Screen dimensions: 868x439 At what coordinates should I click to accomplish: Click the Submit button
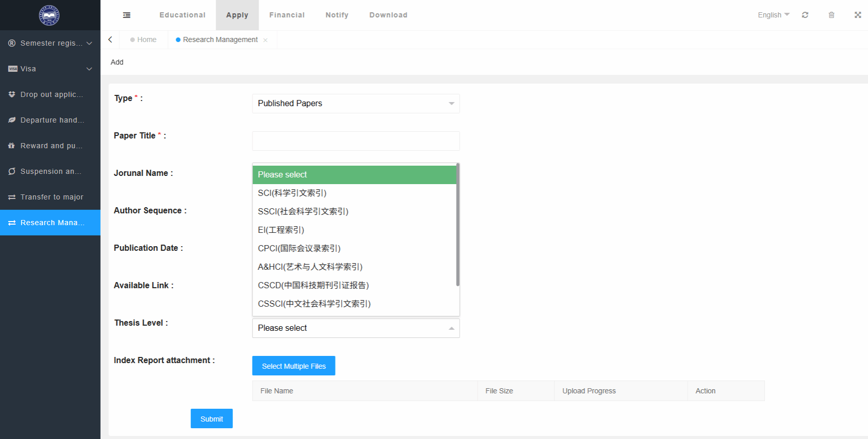click(x=211, y=418)
